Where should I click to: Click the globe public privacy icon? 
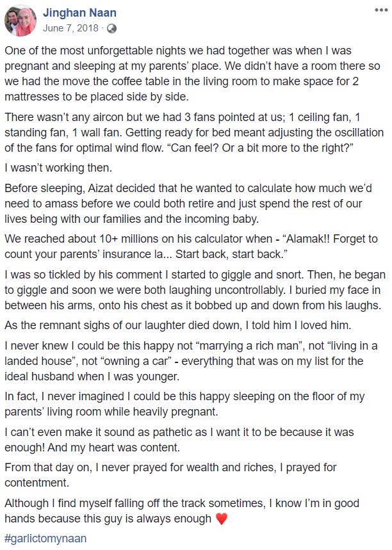[x=112, y=28]
